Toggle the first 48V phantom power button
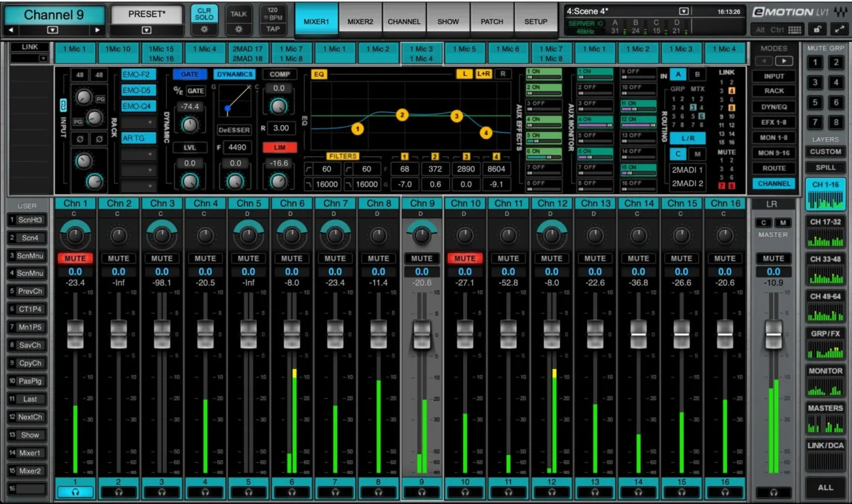852x504 pixels. (x=80, y=75)
